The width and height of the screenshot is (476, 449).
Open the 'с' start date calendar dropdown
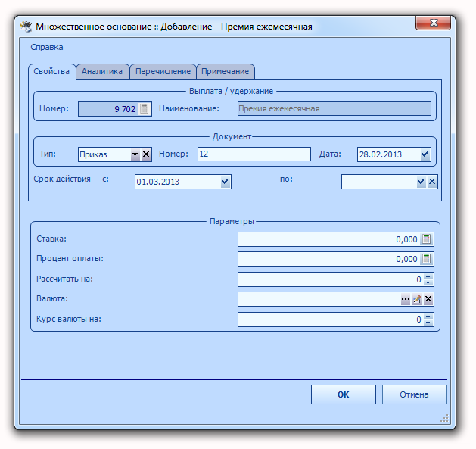click(x=225, y=182)
